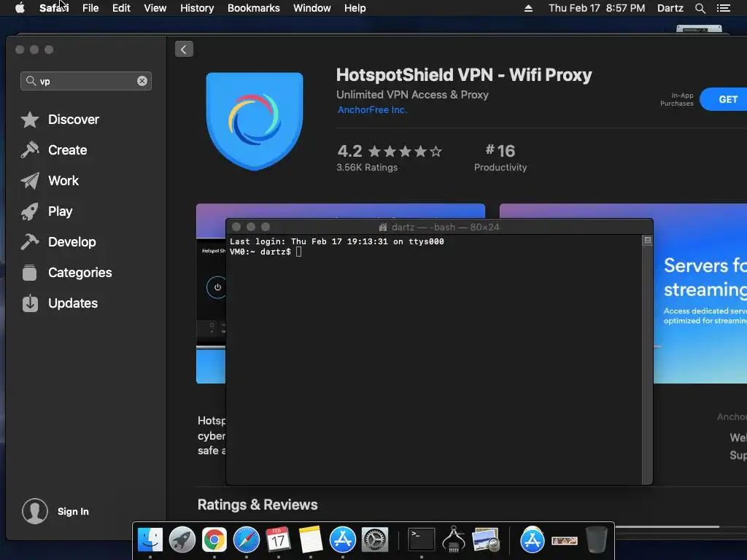
Task: Open the AnchorFree Inc. developer link
Action: point(372,110)
